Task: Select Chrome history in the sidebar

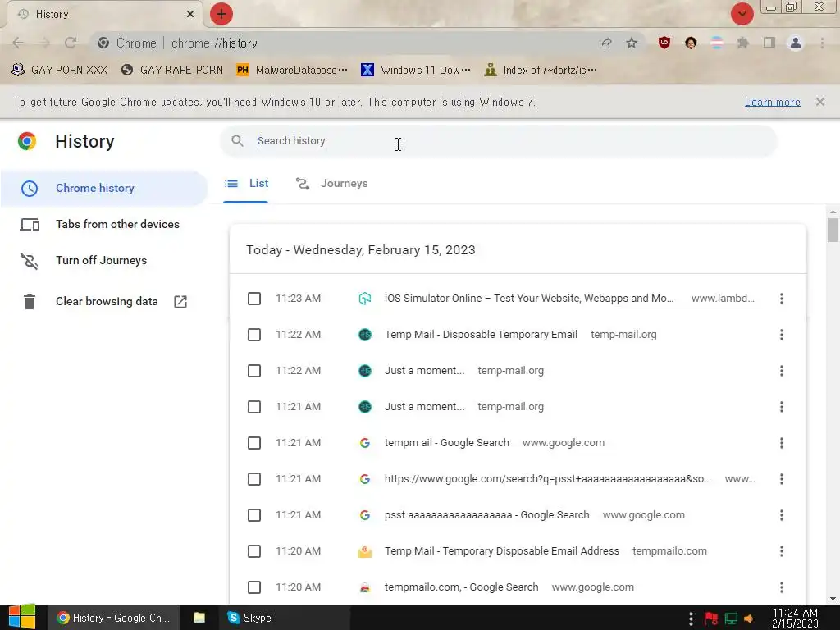Action: coord(104,188)
